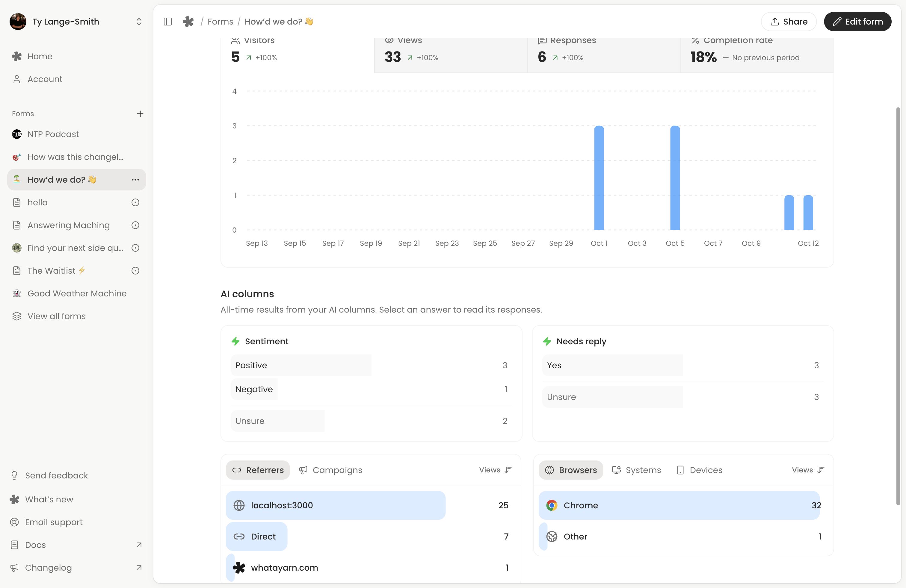906x588 pixels.
Task: Switch to the Systems tab
Action: [x=636, y=470]
